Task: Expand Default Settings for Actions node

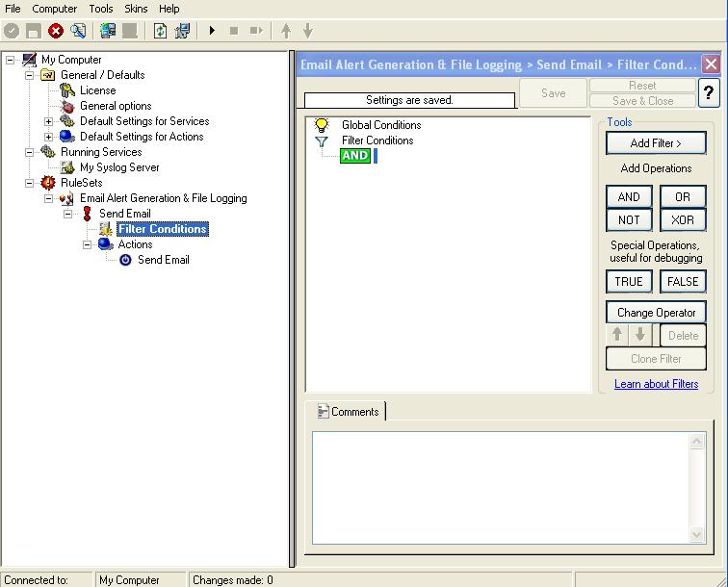Action: [x=49, y=137]
